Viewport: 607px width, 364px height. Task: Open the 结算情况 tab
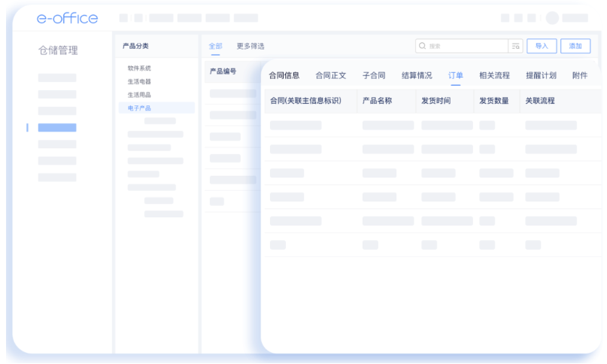pyautogui.click(x=417, y=75)
